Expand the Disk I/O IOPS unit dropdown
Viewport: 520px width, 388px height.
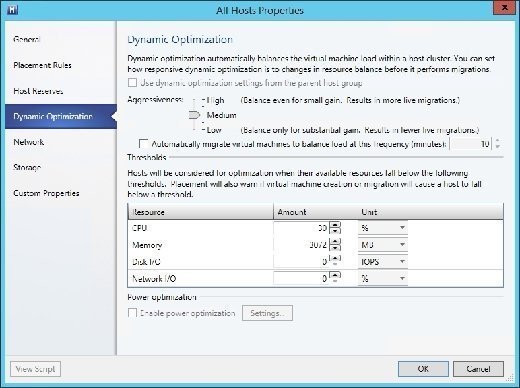click(x=383, y=262)
